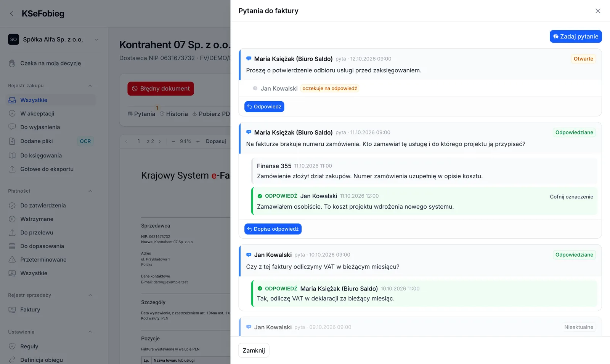Image resolution: width=610 pixels, height=364 pixels.
Task: Click the oczekuje na odpowiedź tag
Action: (x=330, y=88)
